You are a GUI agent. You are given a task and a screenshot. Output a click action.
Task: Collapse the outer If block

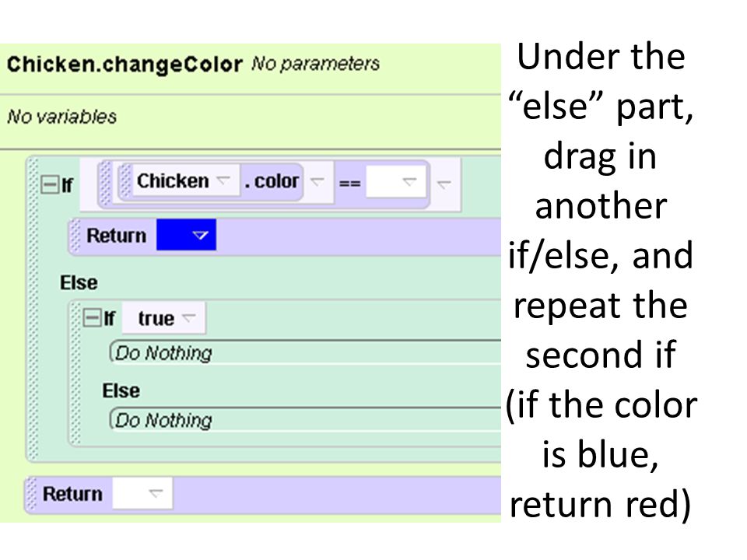(49, 184)
